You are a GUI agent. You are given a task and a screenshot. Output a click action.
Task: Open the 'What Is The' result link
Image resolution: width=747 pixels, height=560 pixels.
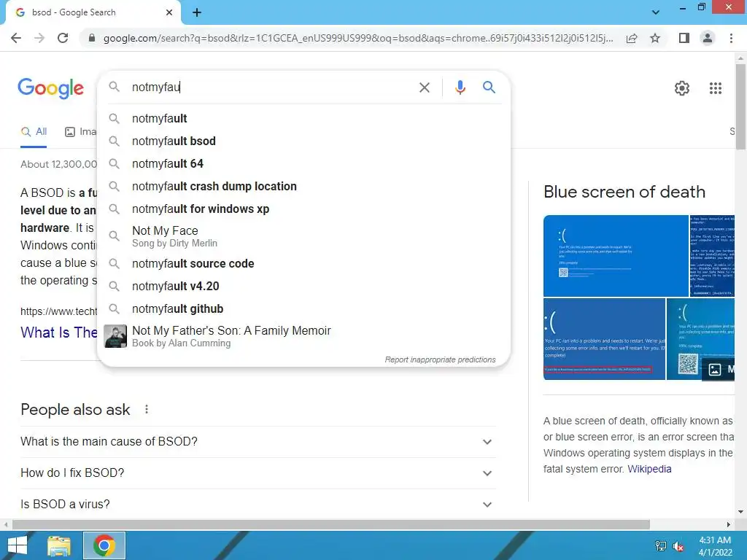point(58,332)
